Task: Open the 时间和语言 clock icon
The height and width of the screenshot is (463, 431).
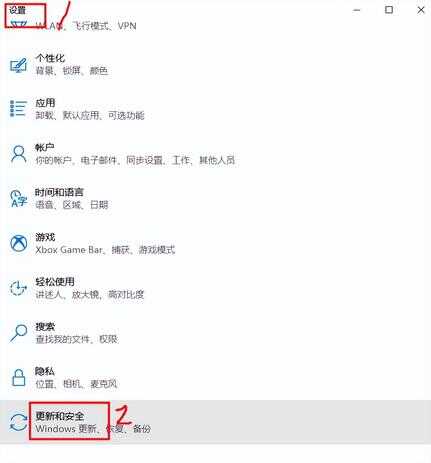Action: [x=18, y=199]
